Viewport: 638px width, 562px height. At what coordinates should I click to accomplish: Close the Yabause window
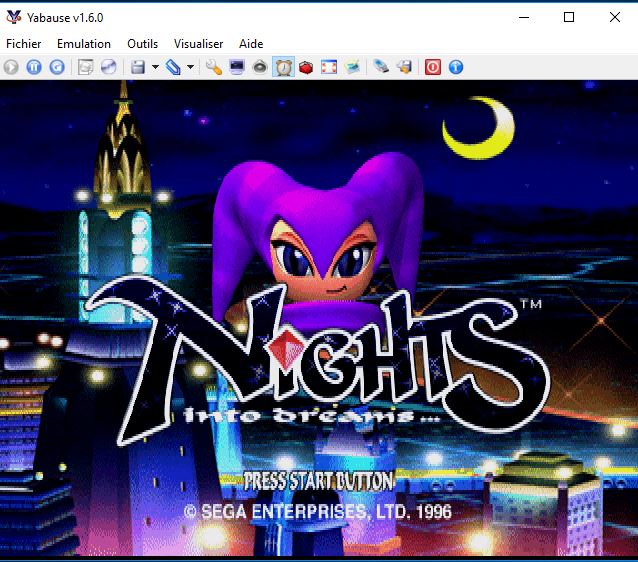coord(615,17)
